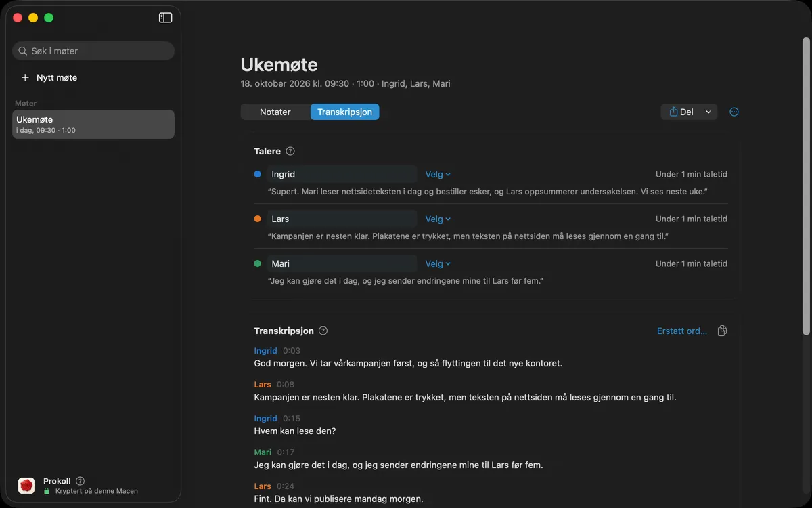The height and width of the screenshot is (508, 812).
Task: Click the help icon next to Talere
Action: tap(290, 151)
